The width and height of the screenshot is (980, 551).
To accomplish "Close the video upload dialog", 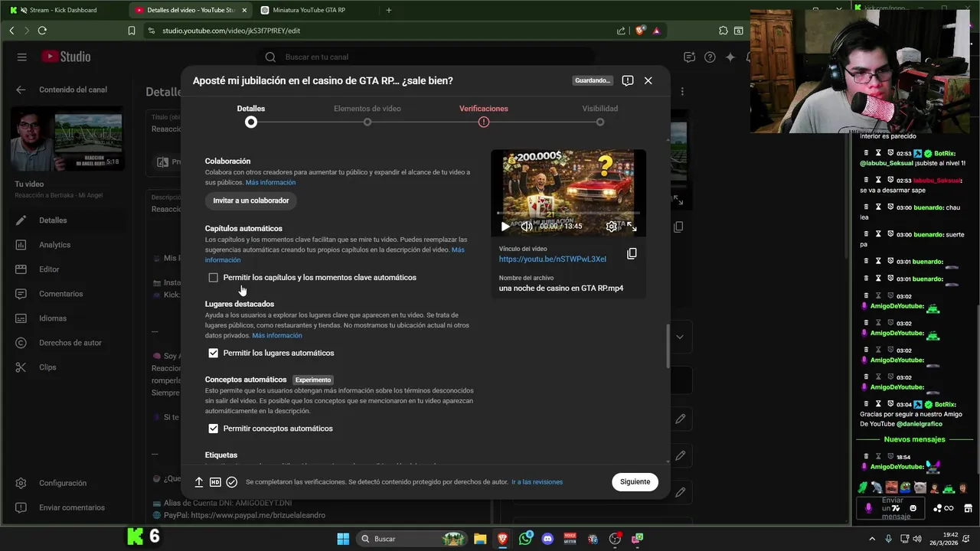I will pos(648,80).
